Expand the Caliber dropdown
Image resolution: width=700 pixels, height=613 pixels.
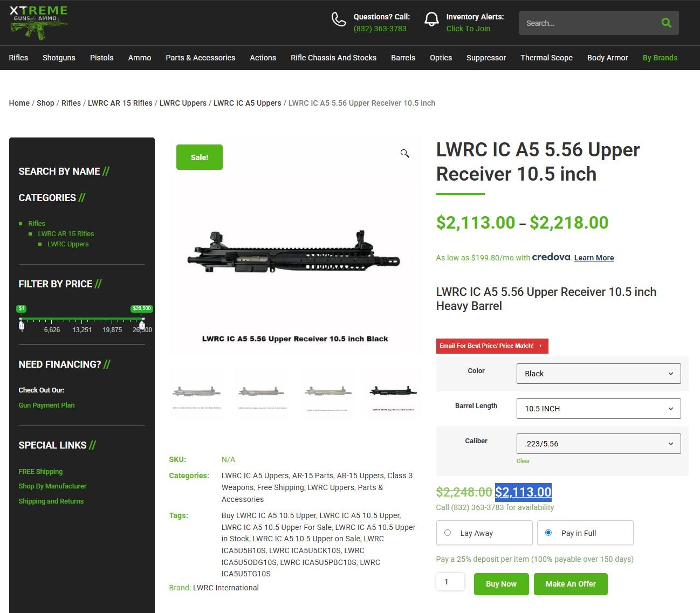pyautogui.click(x=598, y=444)
